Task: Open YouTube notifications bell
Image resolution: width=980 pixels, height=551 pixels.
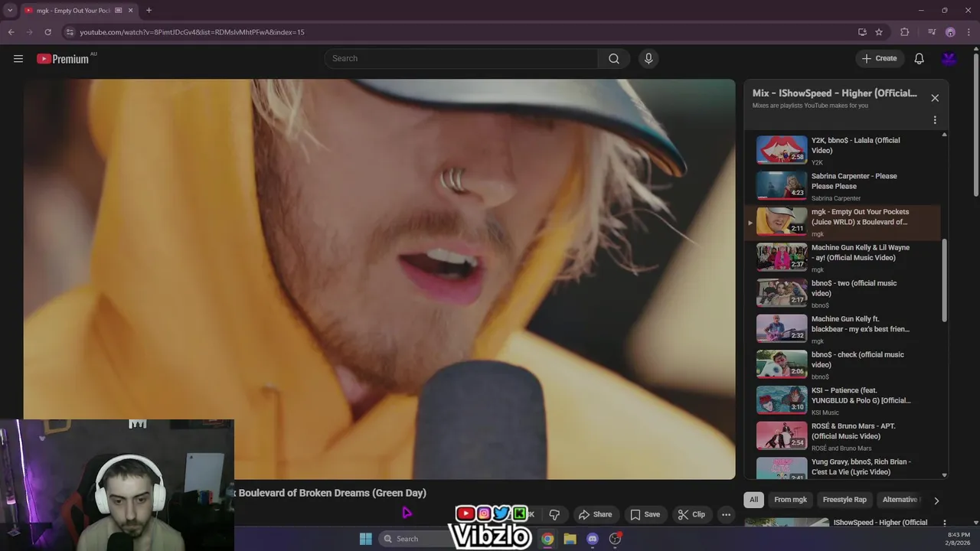Action: 919,58
